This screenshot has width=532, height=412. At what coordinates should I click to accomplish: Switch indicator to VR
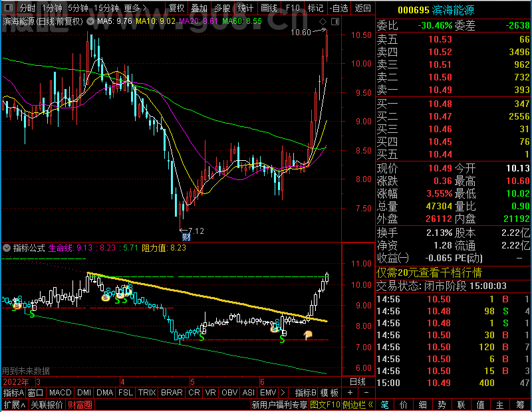(210, 393)
